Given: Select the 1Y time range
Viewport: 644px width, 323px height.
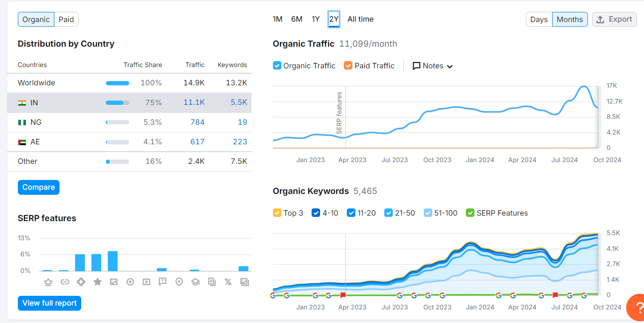Looking at the screenshot, I should click(x=315, y=19).
